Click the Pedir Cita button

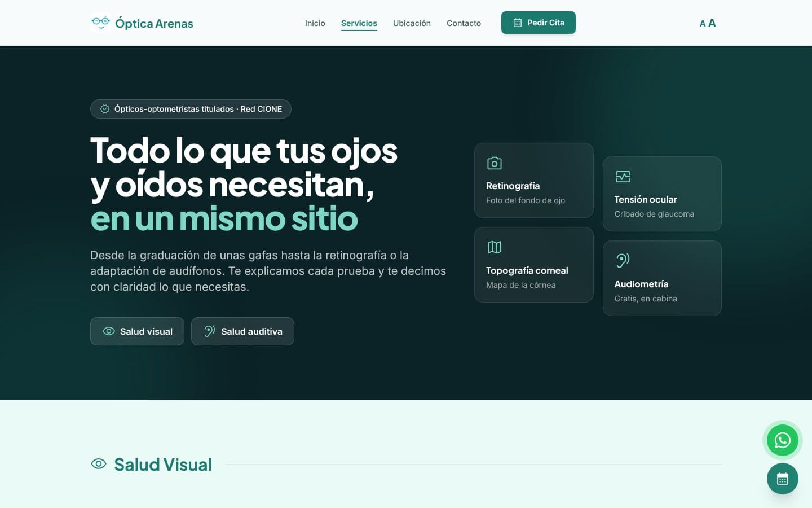539,23
